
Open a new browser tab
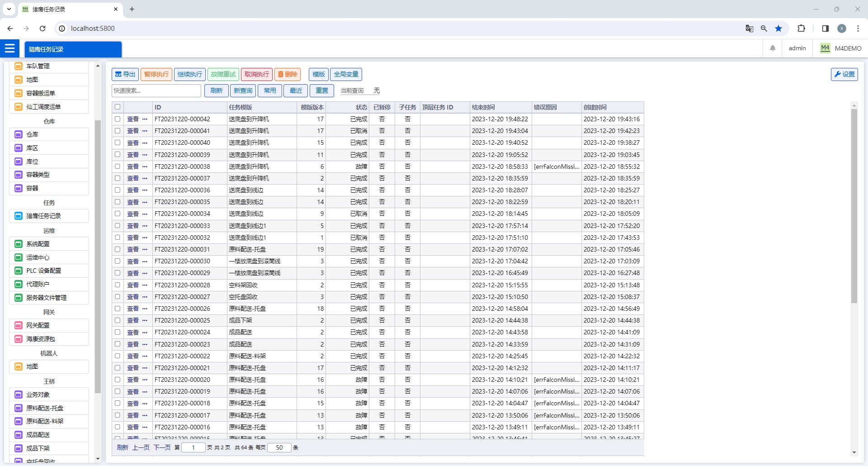(x=132, y=9)
